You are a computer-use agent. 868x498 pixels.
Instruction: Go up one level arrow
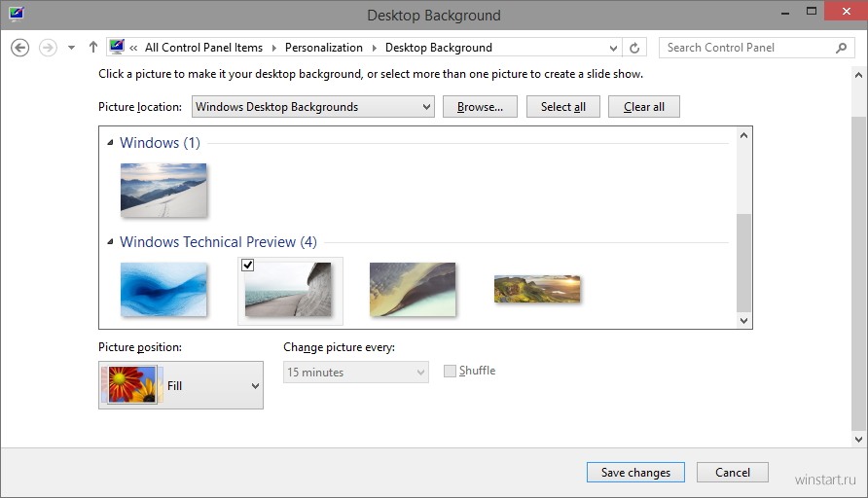point(93,47)
